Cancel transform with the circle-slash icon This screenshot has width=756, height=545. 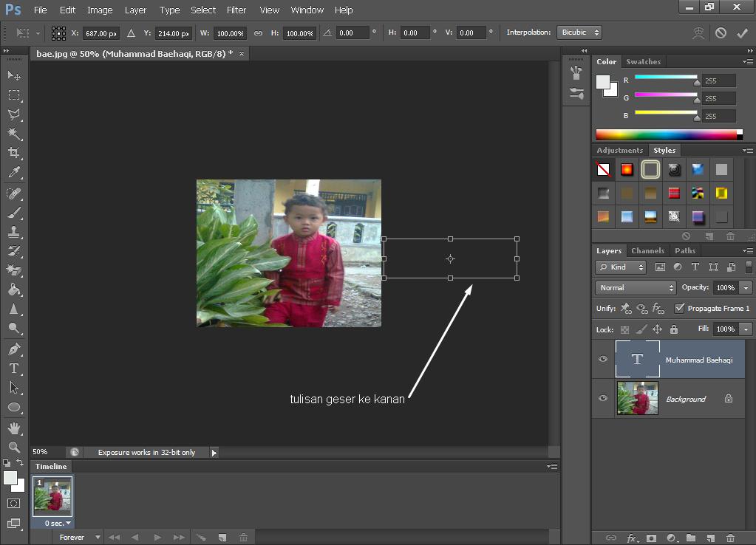[721, 32]
